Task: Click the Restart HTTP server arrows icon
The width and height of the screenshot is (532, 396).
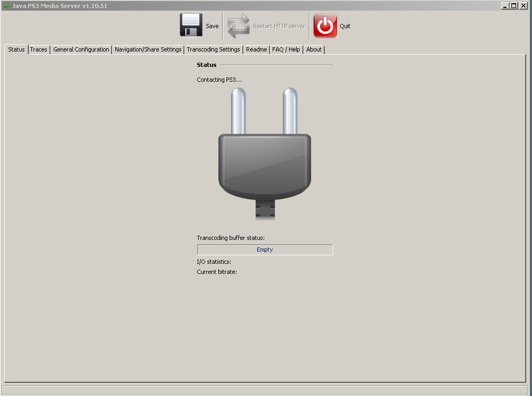Action: [239, 26]
